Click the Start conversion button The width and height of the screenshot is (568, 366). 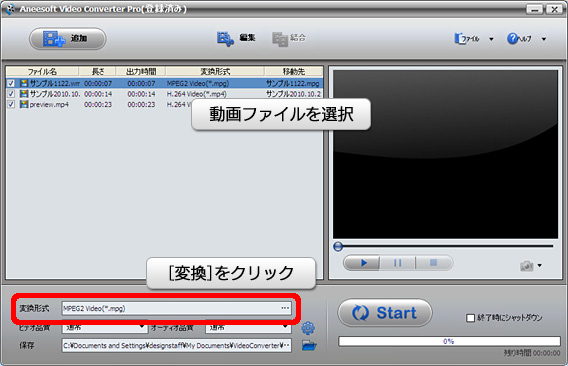tap(385, 313)
